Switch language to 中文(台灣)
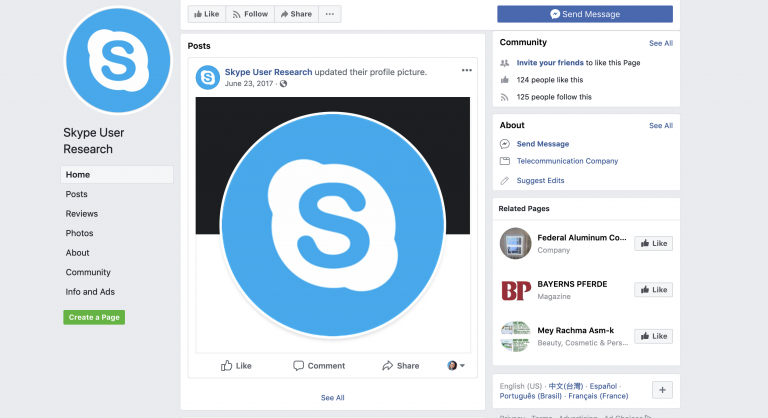768x418 pixels. coord(566,386)
